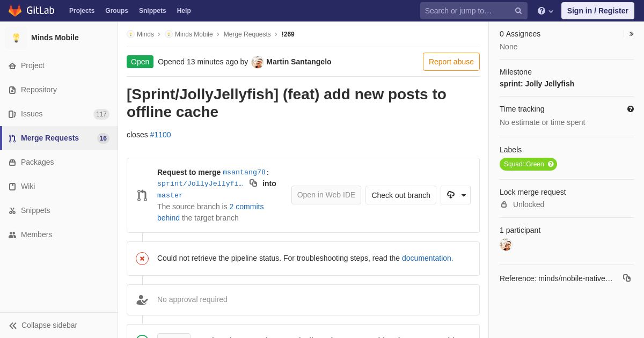Click the Wiki book icon

12,187
